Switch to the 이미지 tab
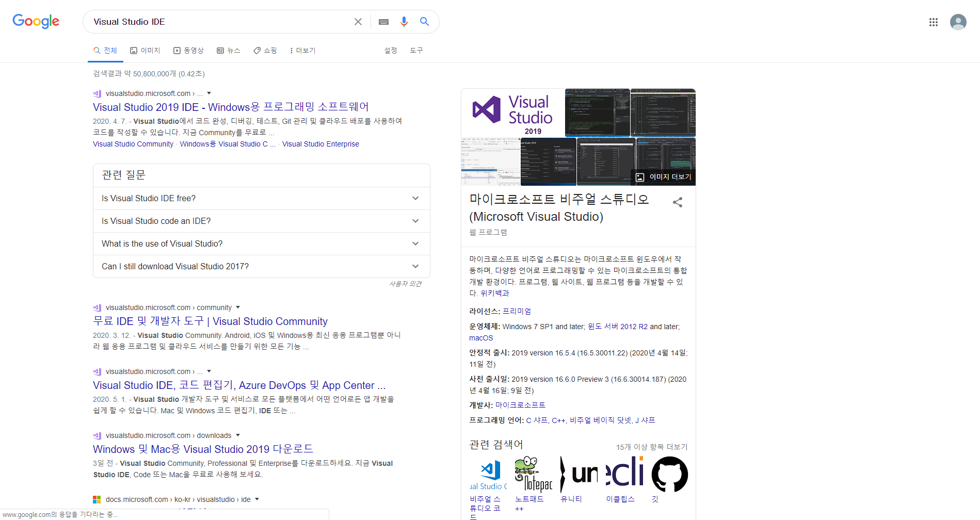The width and height of the screenshot is (980, 520). point(145,51)
